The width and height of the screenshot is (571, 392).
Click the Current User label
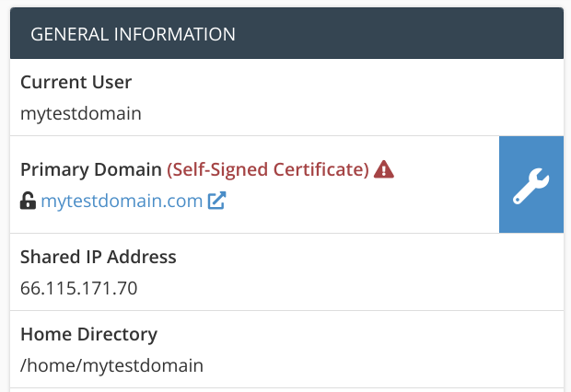76,82
